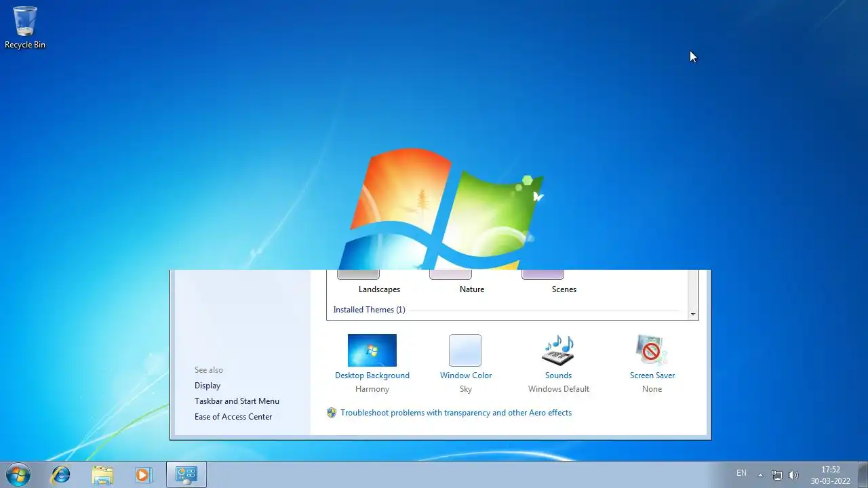Open the Windows Start menu
The height and width of the screenshot is (488, 868).
click(18, 474)
